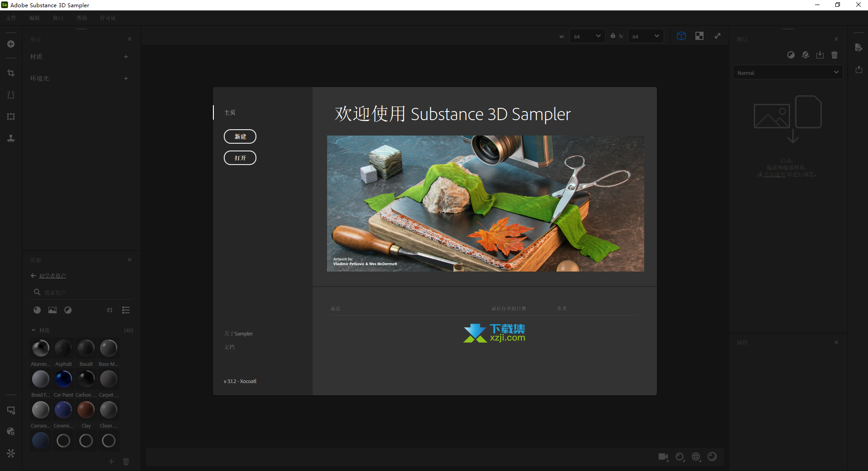868x471 pixels.
Task: Select the Aluminium material thumbnail
Action: click(41, 348)
